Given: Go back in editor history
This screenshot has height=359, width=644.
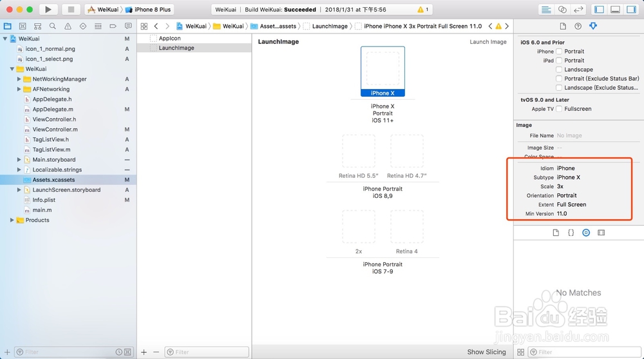Looking at the screenshot, I should (x=156, y=26).
